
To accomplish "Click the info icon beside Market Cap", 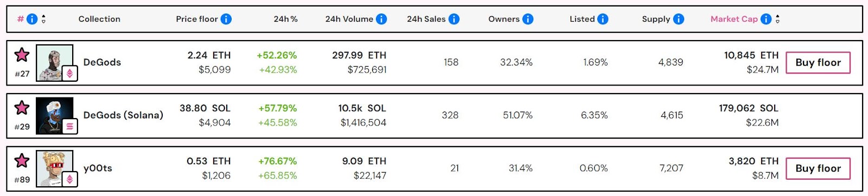I will pos(766,19).
